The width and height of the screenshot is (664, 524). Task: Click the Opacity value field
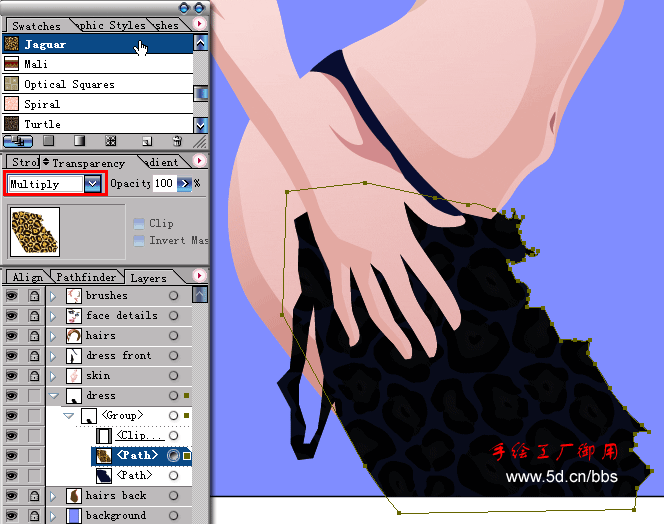pos(164,184)
